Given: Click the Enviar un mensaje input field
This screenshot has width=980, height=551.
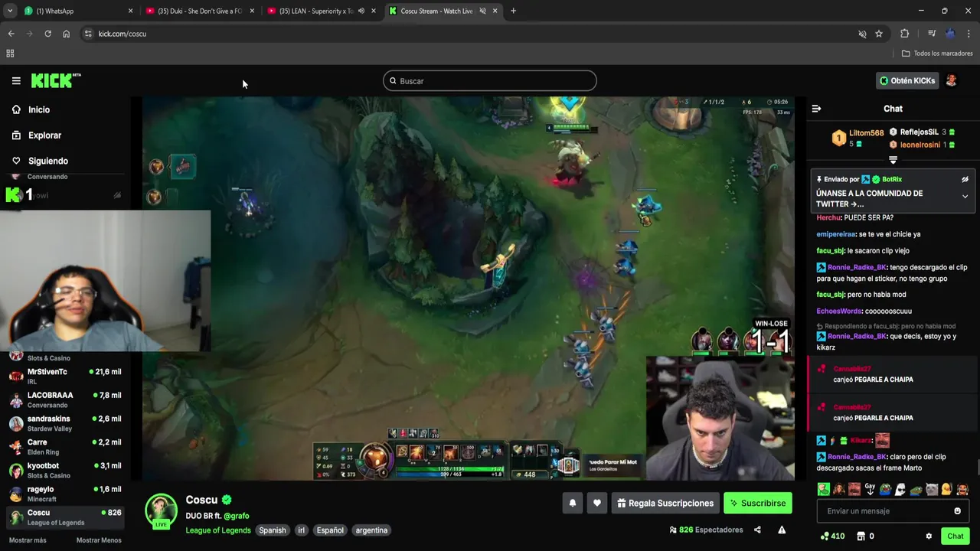Looking at the screenshot, I should [x=892, y=511].
